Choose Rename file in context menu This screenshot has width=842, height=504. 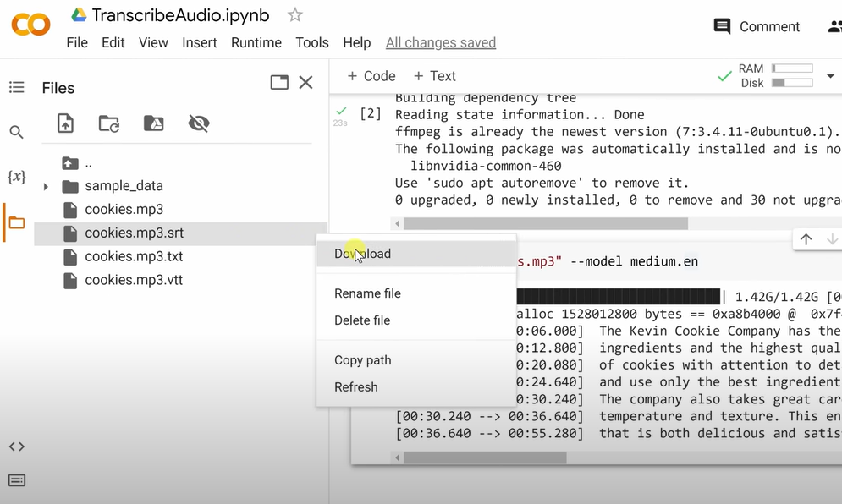[x=367, y=293]
